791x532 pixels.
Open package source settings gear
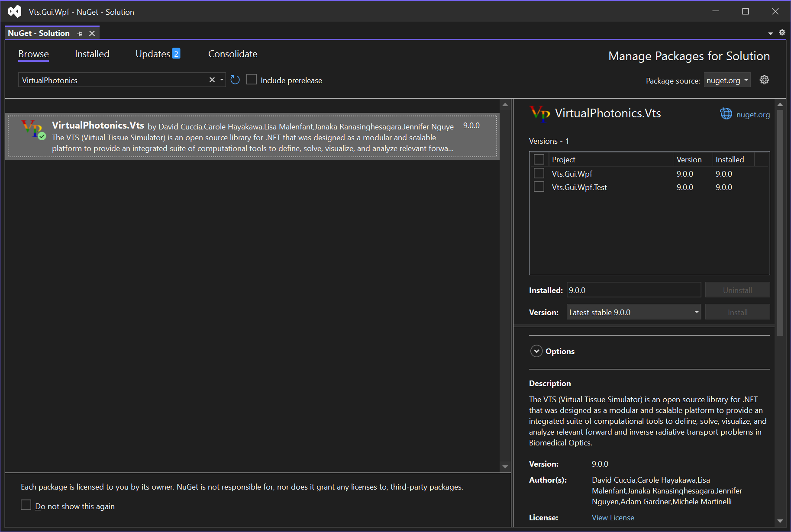tap(764, 80)
